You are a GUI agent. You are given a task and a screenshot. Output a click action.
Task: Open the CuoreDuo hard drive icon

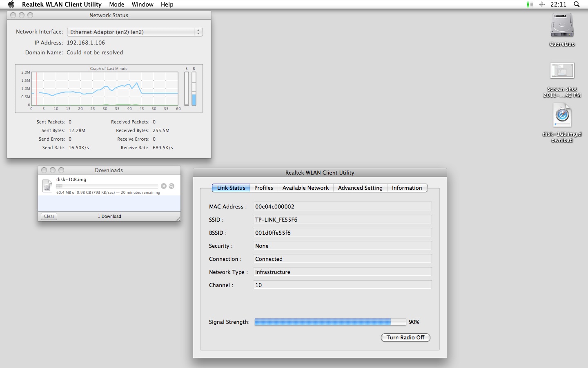(x=562, y=26)
